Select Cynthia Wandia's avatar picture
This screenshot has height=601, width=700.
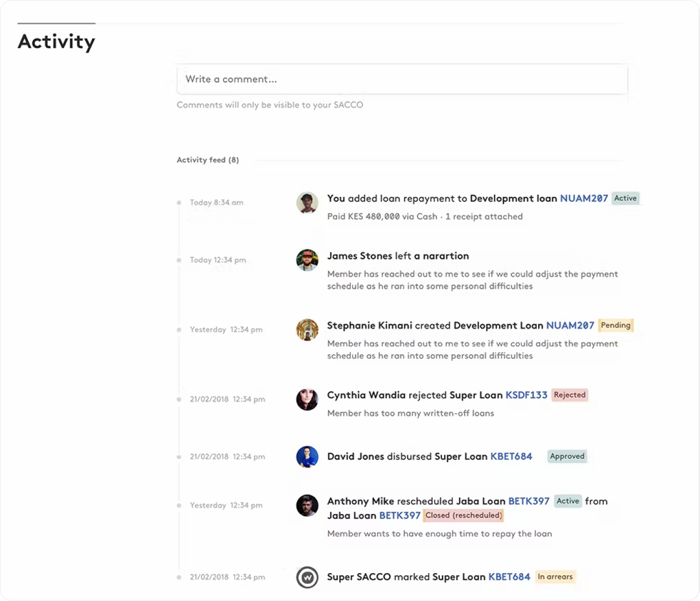point(307,399)
